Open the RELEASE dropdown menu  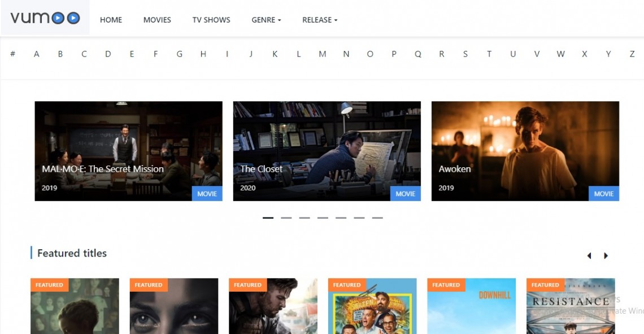pos(319,20)
